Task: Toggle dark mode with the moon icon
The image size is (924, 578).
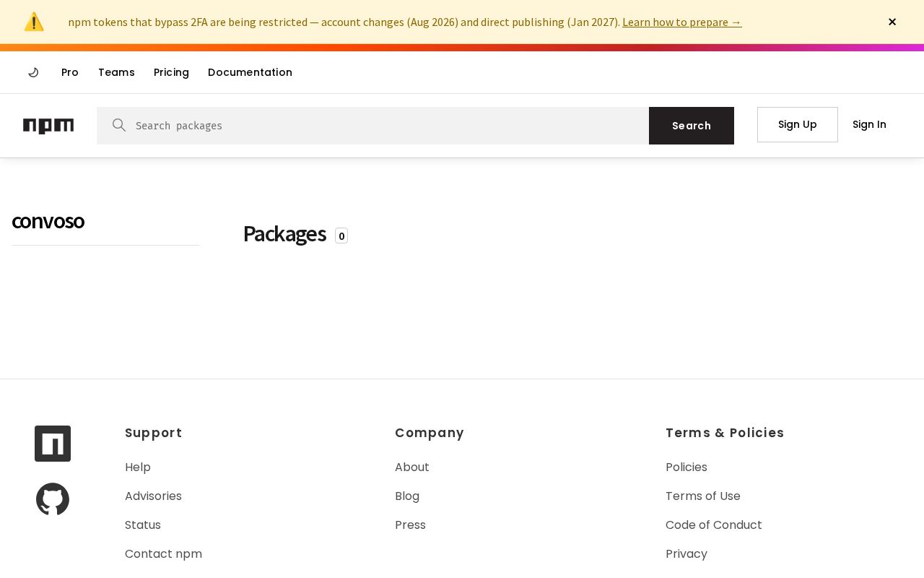Action: (x=33, y=72)
